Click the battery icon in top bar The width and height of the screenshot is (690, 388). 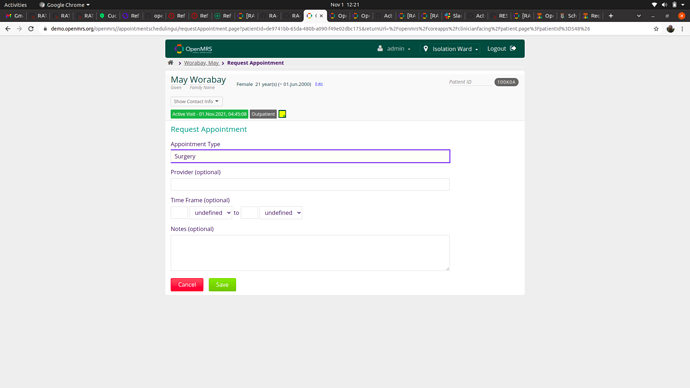[x=674, y=4]
